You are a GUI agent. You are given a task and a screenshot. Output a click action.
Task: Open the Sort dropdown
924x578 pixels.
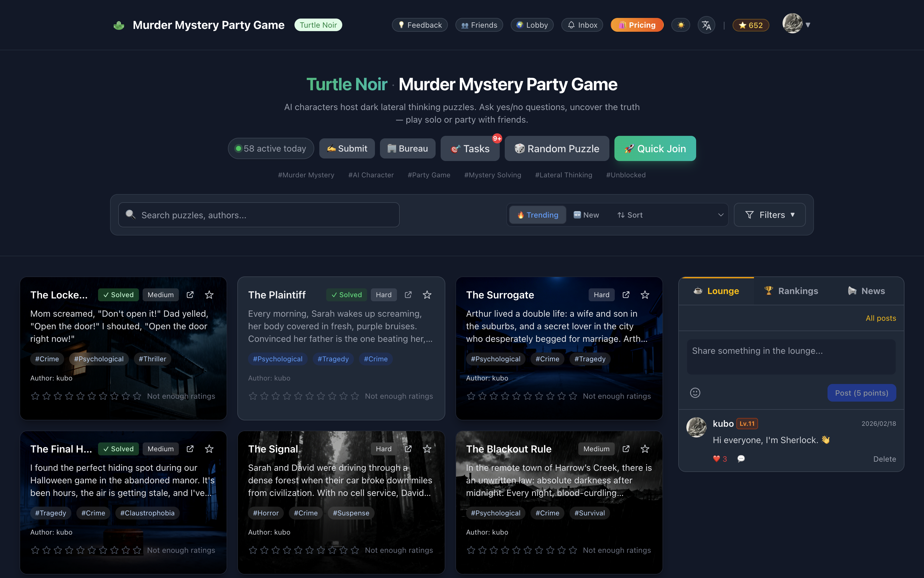click(630, 215)
